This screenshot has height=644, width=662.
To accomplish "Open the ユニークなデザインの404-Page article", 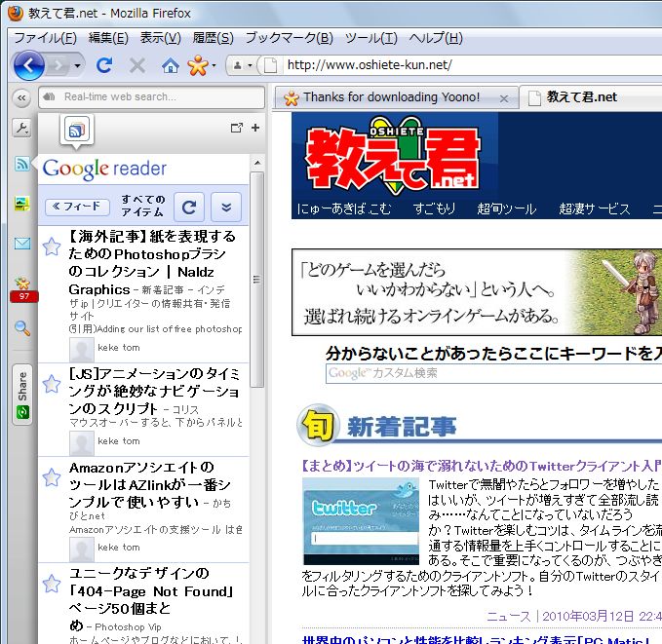I will click(151, 599).
